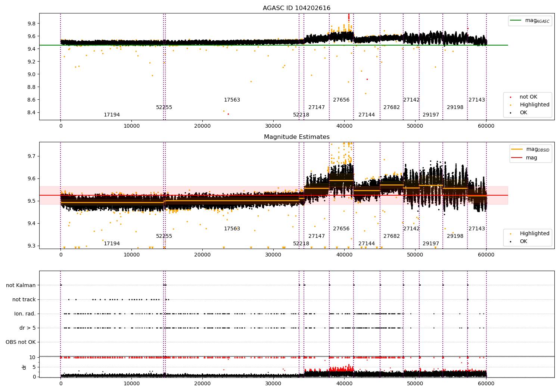Viewport: 560px width, 392px height.
Task: Click obsid label 29197 in the Magnitude Estimates plot
Action: point(431,244)
